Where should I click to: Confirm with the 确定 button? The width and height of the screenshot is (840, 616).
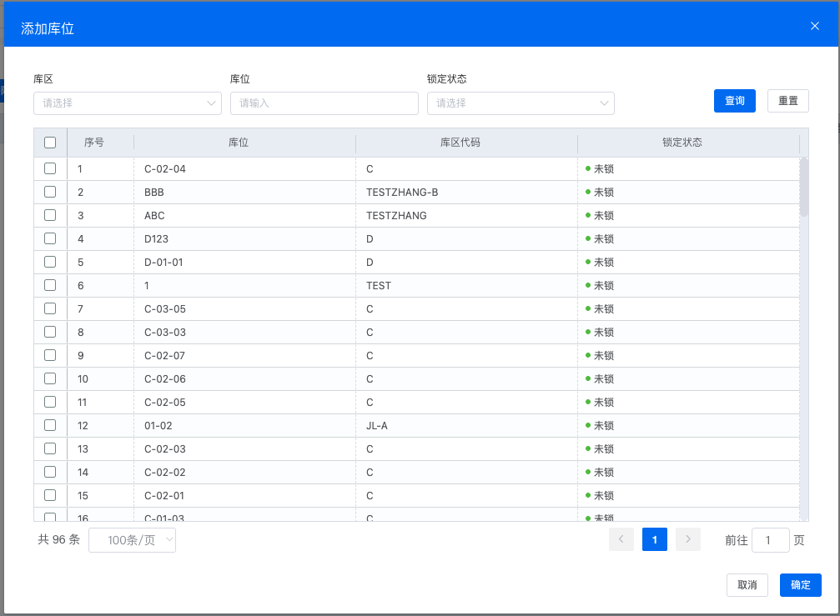coord(800,585)
